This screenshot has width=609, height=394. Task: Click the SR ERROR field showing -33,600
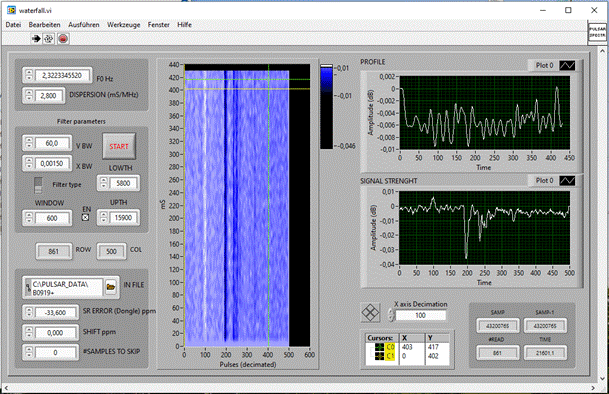pyautogui.click(x=56, y=312)
